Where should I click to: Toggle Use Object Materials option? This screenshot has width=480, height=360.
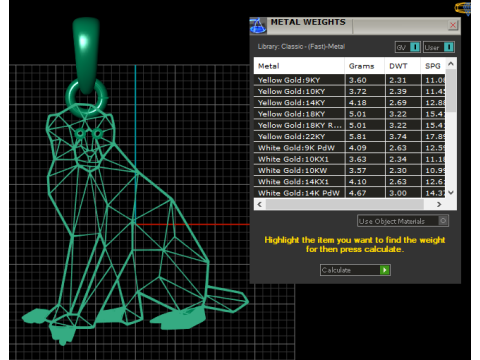[x=403, y=221]
